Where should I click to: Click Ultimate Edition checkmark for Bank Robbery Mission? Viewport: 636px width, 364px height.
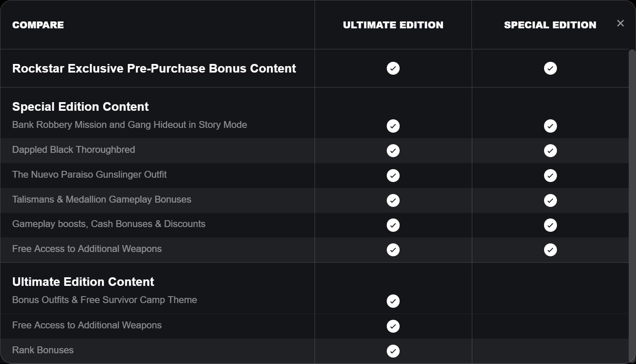point(393,126)
